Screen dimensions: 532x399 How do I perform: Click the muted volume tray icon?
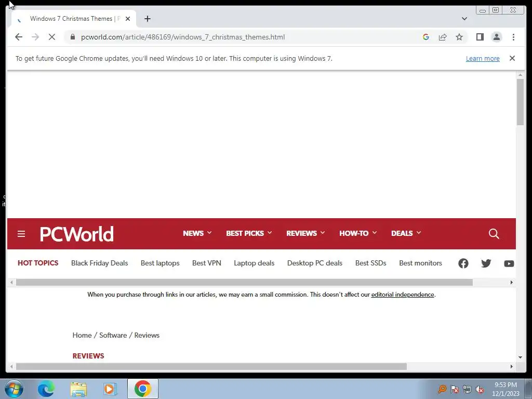480,389
